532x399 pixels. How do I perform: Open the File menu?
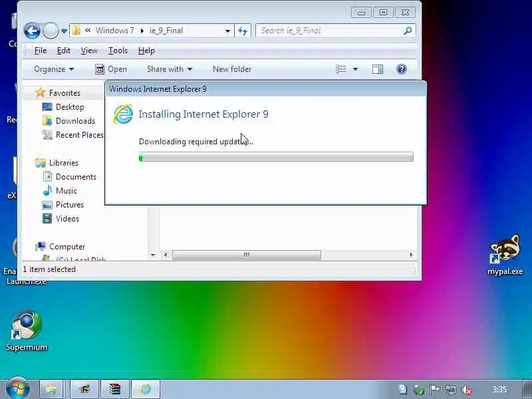[x=41, y=51]
